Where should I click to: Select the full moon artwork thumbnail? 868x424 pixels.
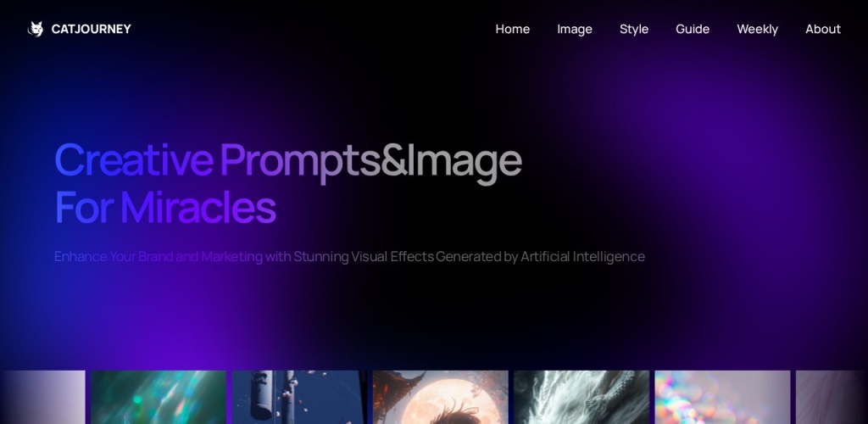click(441, 397)
